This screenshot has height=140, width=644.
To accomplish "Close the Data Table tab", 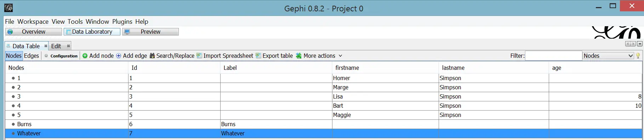I will click(x=46, y=46).
